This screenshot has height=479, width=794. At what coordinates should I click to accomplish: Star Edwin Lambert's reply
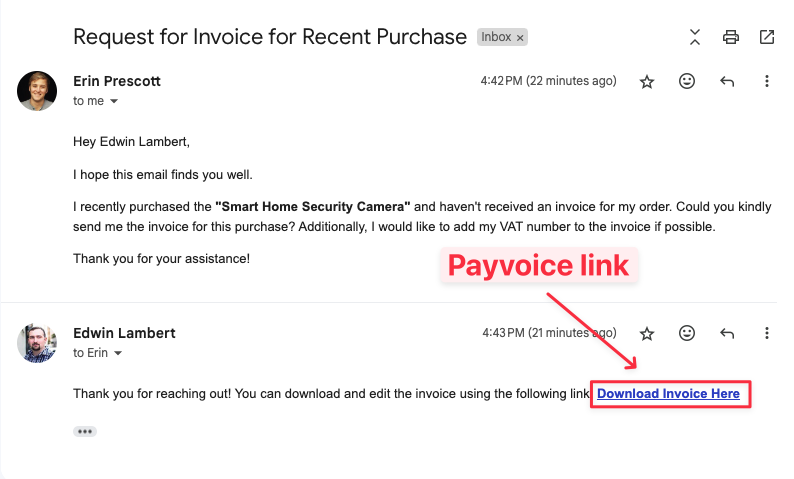(647, 333)
